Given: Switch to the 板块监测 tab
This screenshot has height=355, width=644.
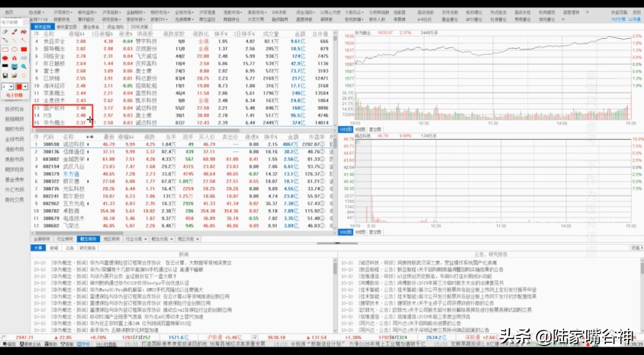Looking at the screenshot, I should tap(42, 27).
